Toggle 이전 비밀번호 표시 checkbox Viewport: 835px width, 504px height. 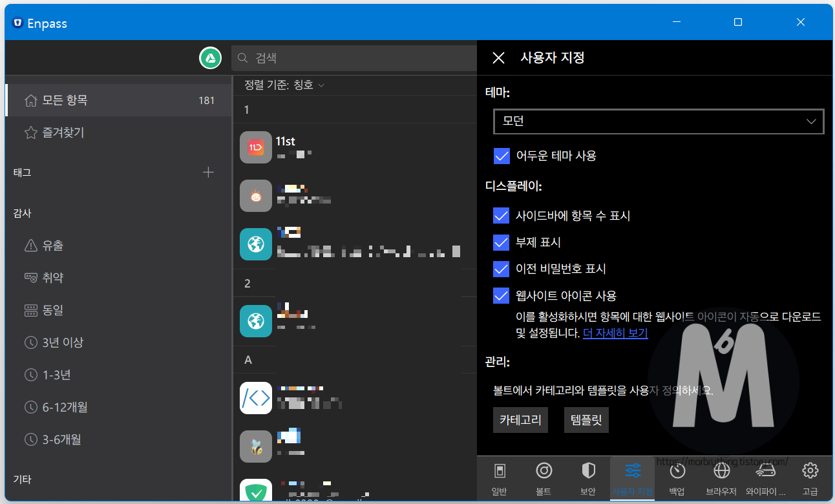coord(502,269)
